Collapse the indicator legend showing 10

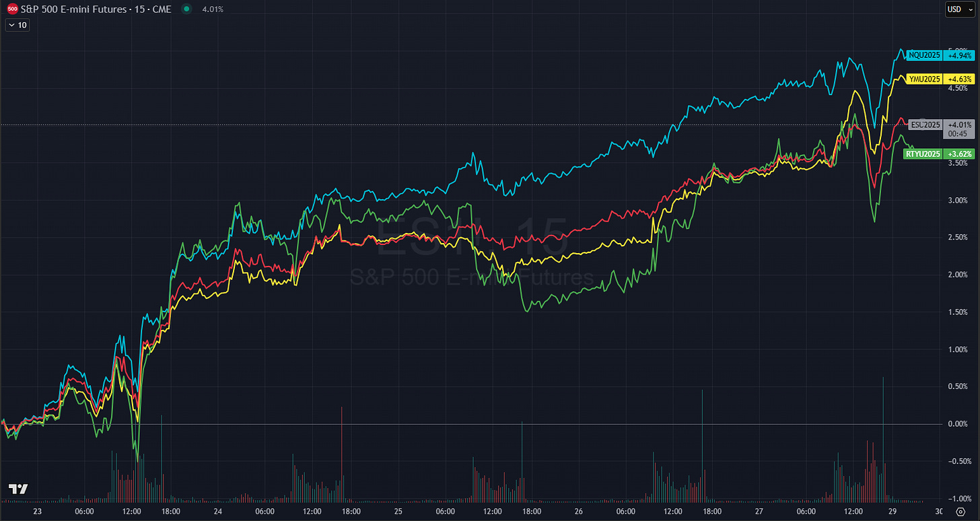click(17, 25)
